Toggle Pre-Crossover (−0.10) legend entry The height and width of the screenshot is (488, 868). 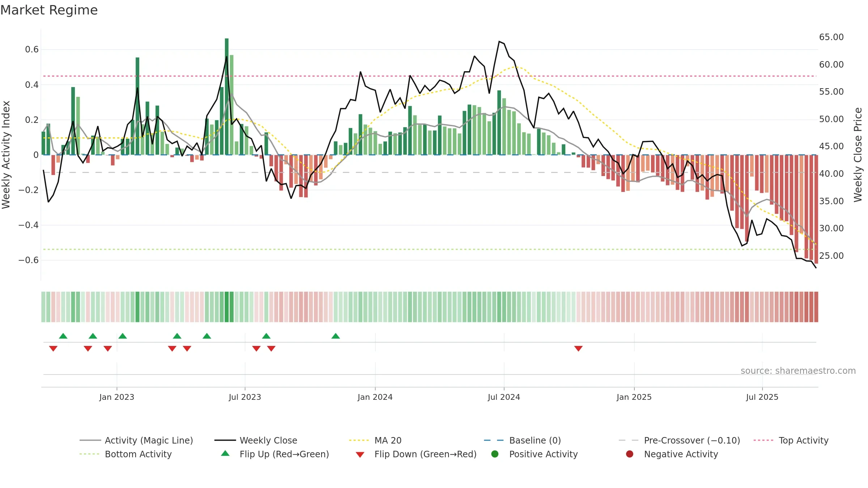click(x=680, y=440)
